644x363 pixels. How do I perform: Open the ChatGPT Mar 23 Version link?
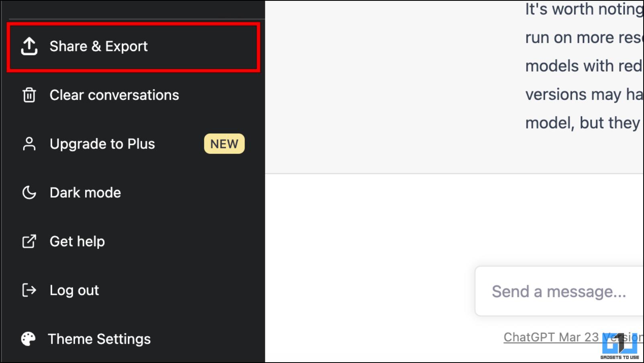574,337
